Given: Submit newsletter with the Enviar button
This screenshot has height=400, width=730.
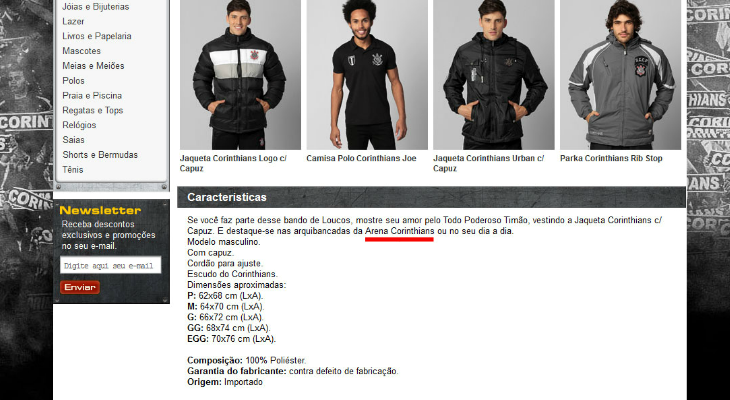Looking at the screenshot, I should 80,287.
